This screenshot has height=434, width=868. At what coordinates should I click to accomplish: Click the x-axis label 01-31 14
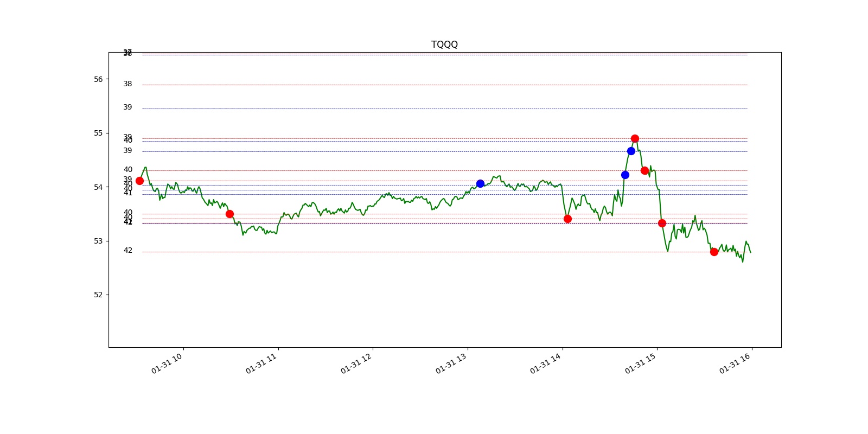(x=545, y=363)
